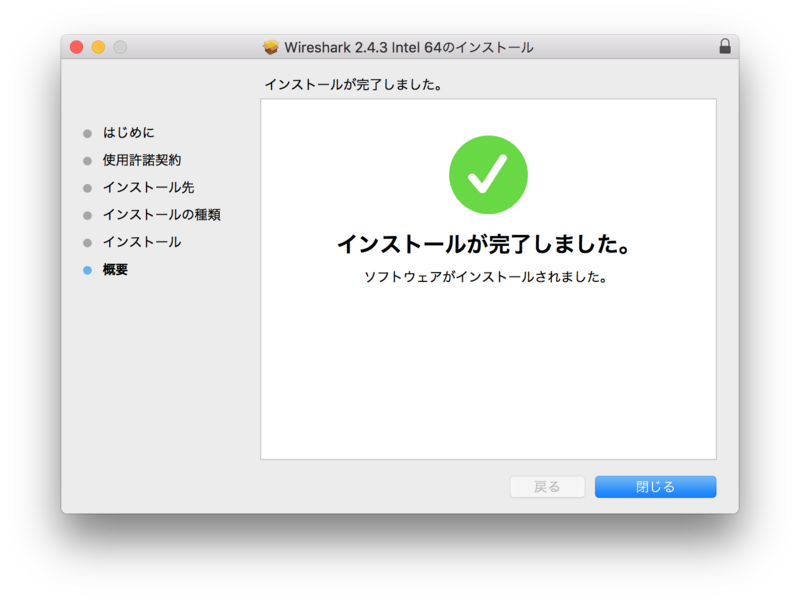Click the Wireshark package icon in title

pos(271,47)
